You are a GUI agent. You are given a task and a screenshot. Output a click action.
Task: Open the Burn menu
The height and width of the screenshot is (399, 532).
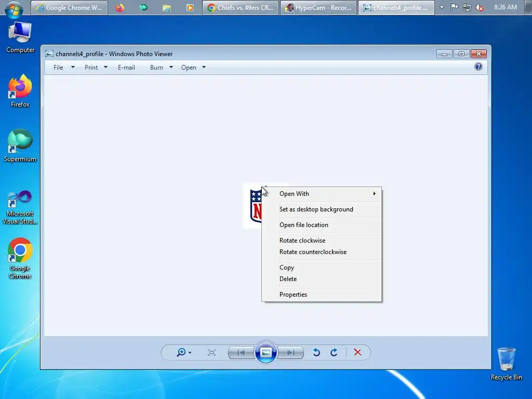156,68
